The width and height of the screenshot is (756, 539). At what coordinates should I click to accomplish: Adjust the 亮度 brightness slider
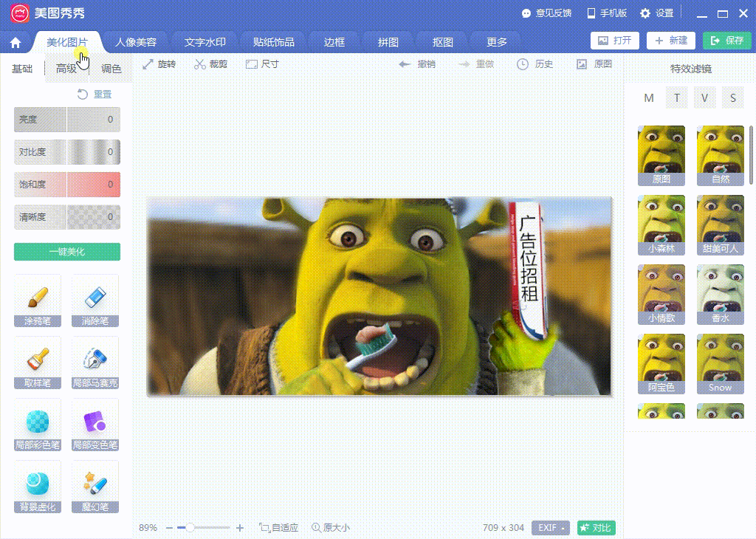67,120
